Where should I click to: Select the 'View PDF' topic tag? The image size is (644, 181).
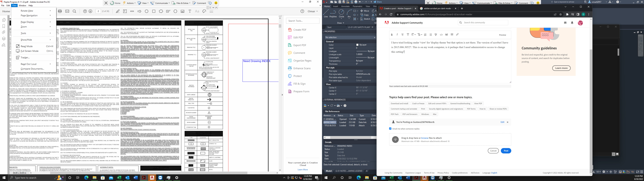pyautogui.click(x=478, y=103)
